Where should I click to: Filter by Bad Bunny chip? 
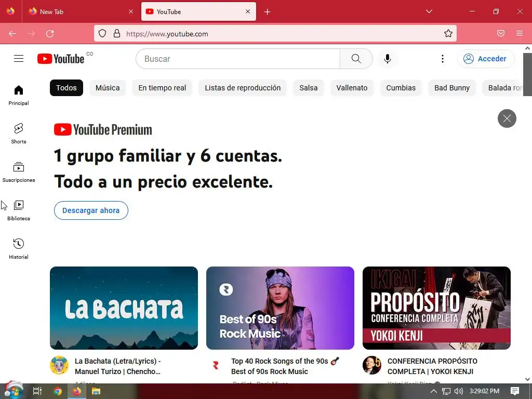click(452, 88)
